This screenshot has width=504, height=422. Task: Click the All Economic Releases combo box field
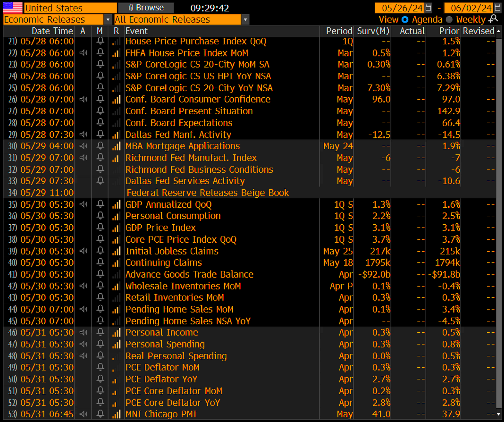pos(178,20)
